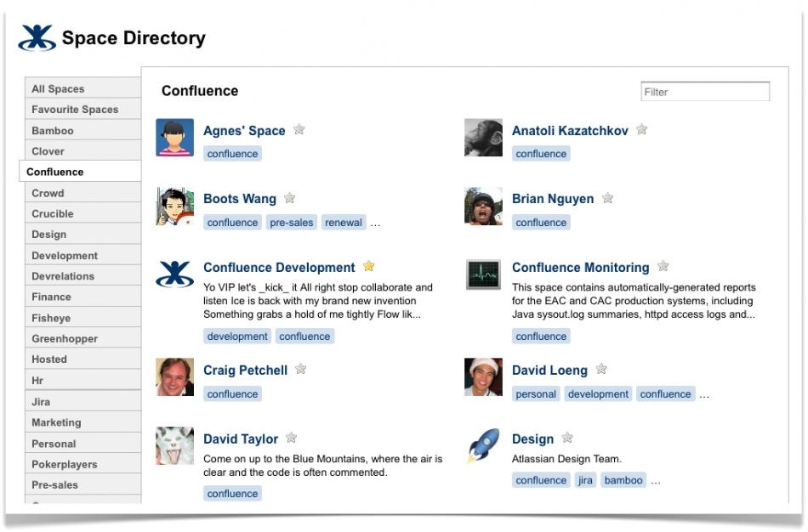The height and width of the screenshot is (532, 808).
Task: Click the development label under Confluence Development
Action: pyautogui.click(x=237, y=337)
